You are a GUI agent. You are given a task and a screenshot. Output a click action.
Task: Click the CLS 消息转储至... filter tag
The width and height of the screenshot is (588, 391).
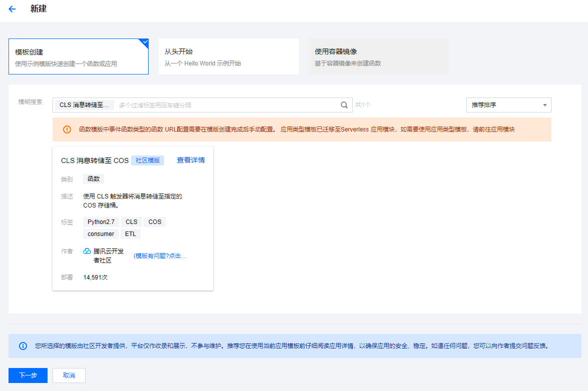(x=84, y=105)
